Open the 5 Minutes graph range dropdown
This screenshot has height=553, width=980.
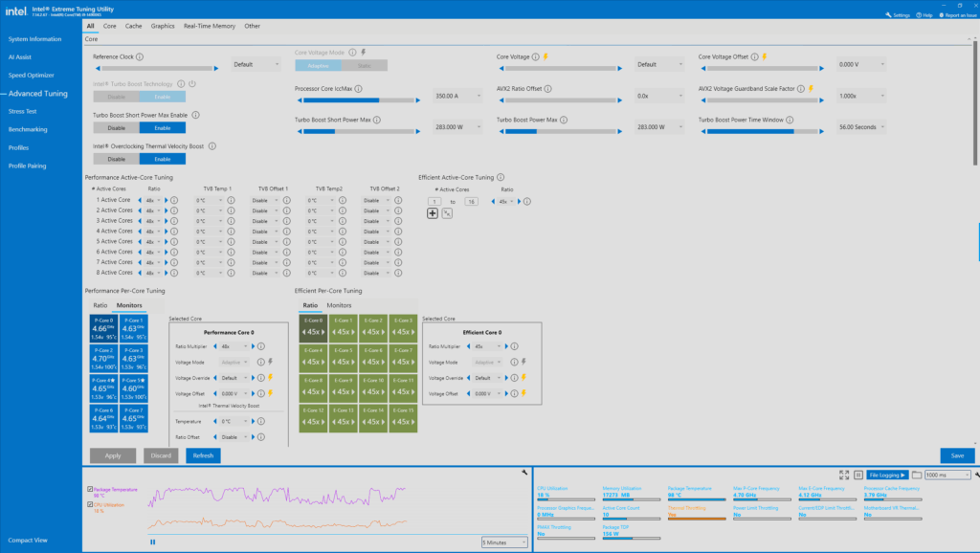click(x=504, y=542)
